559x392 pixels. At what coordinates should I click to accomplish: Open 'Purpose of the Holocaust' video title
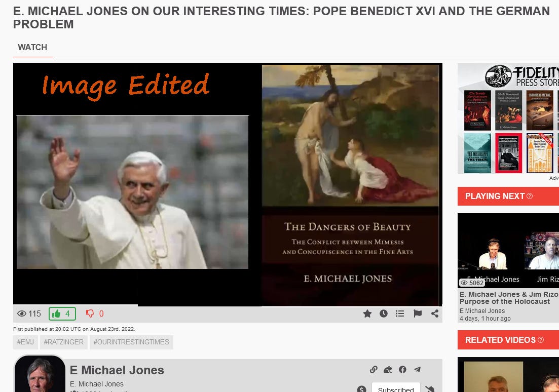point(509,298)
